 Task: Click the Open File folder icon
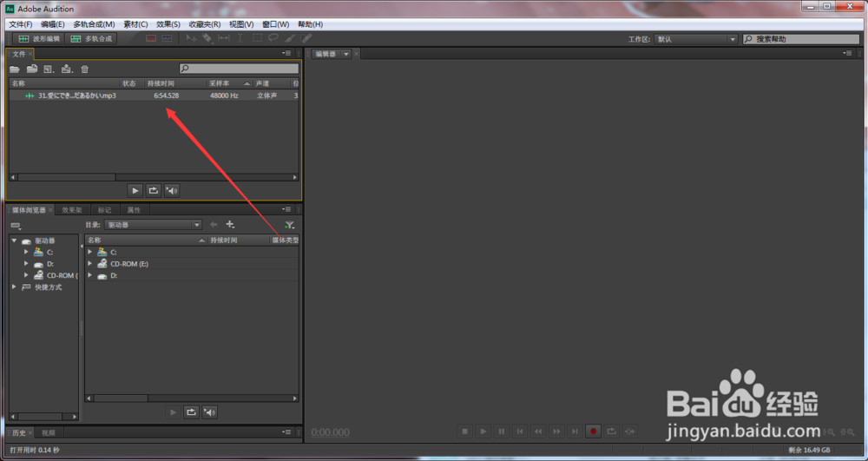click(x=15, y=69)
